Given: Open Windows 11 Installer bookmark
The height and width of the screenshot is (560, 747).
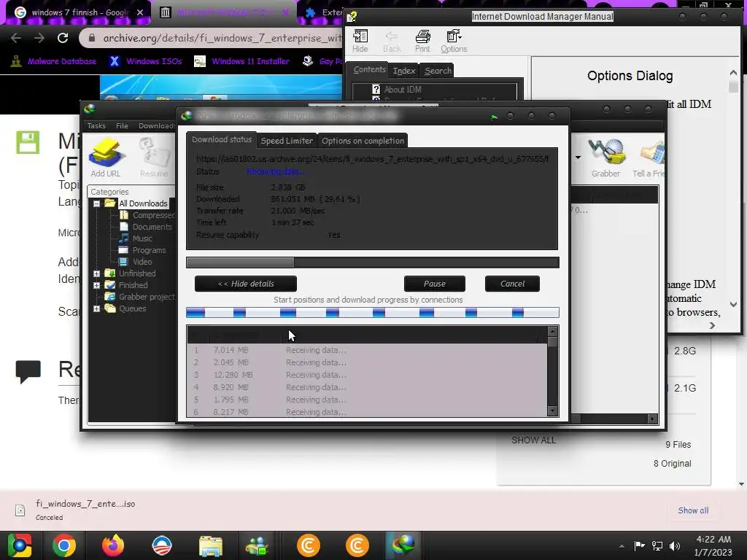Looking at the screenshot, I should pos(242,61).
